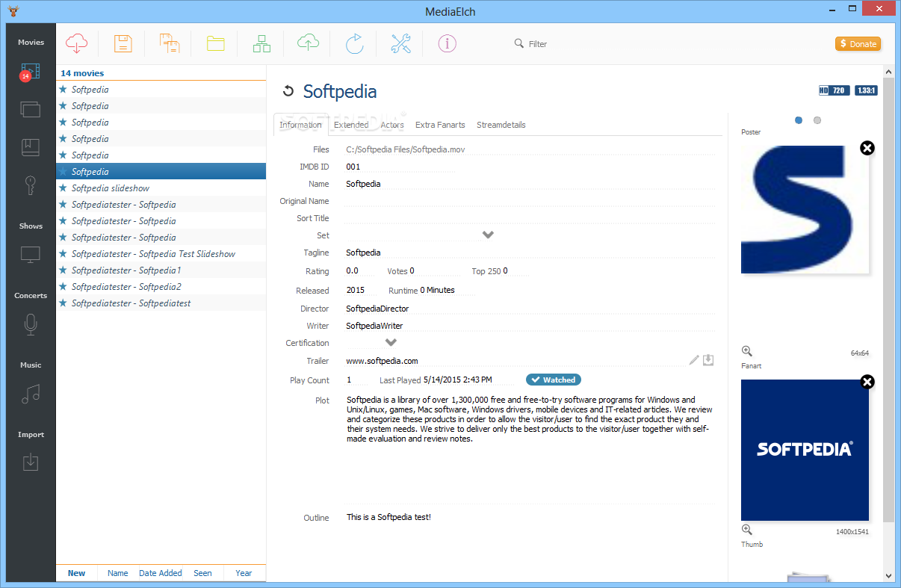Sort movie list by Date Added

coord(161,573)
